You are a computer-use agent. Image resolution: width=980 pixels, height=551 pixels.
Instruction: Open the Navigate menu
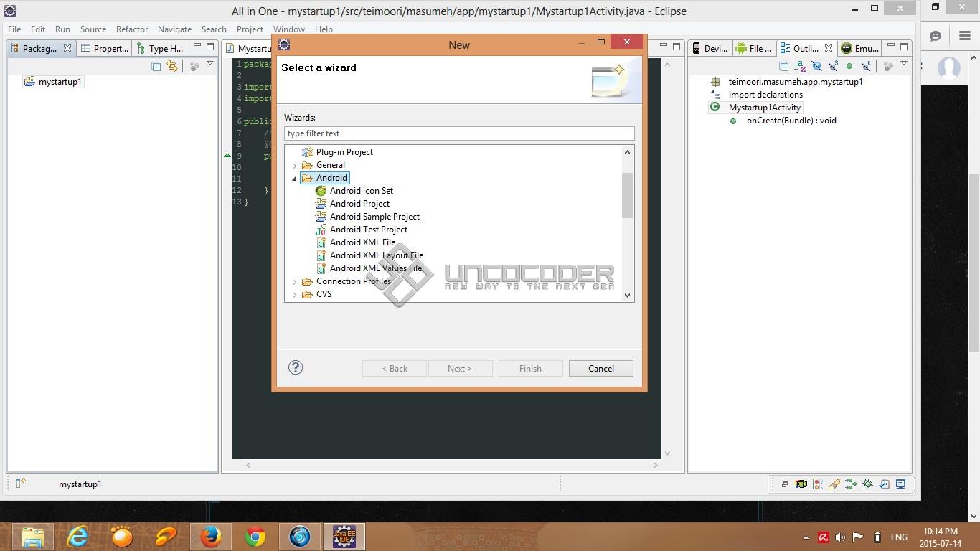click(x=174, y=29)
